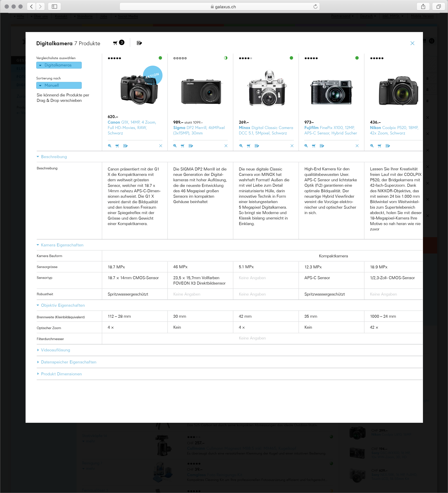448x493 pixels.
Task: Remove Sigma DP2 Merrill from comparison
Action: click(226, 146)
